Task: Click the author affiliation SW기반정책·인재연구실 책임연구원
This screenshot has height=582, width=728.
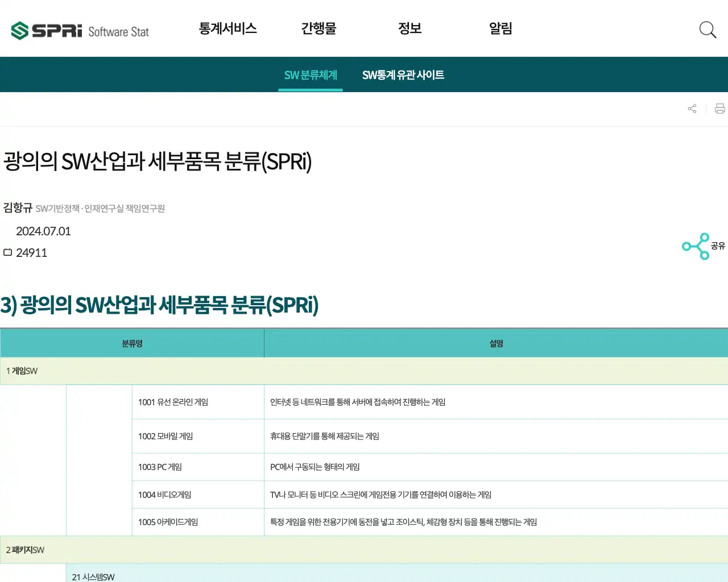Action: click(x=100, y=209)
